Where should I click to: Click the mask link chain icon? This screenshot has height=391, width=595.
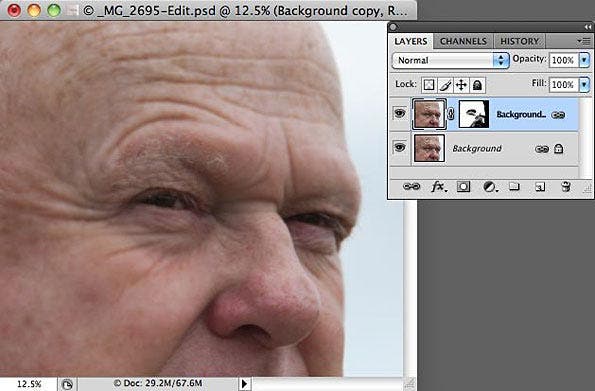tap(451, 114)
